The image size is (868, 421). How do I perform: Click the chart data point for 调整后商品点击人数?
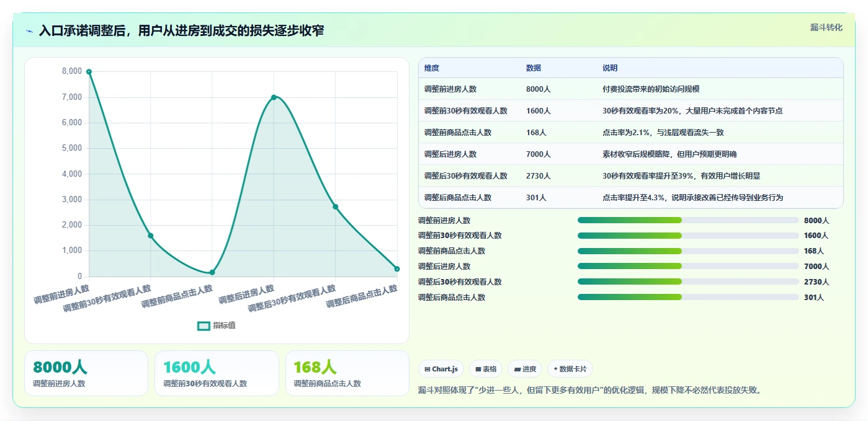pos(397,268)
